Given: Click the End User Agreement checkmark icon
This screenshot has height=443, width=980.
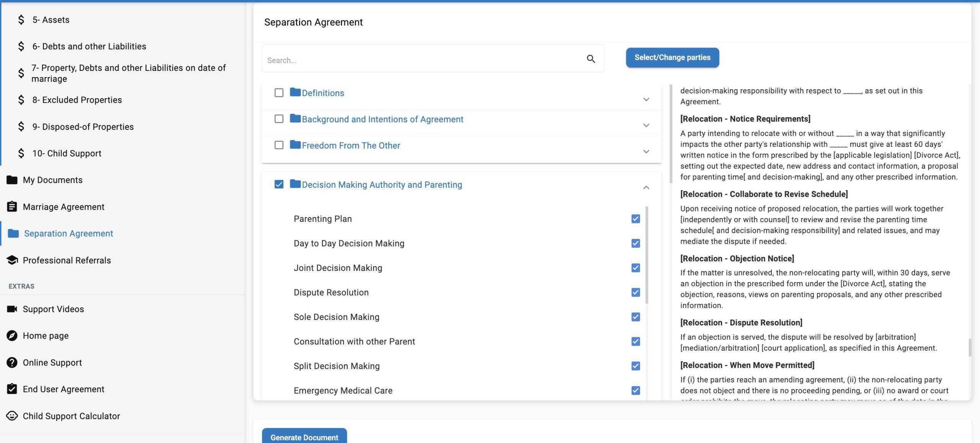Looking at the screenshot, I should pos(12,389).
